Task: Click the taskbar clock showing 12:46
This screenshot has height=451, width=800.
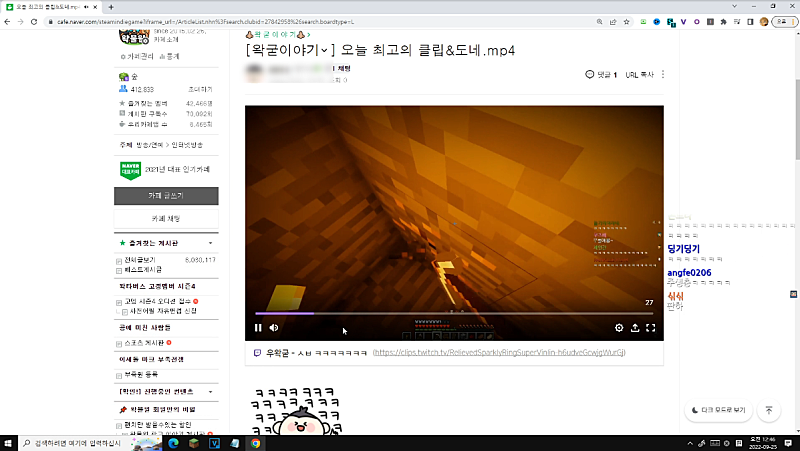Action: (x=763, y=443)
